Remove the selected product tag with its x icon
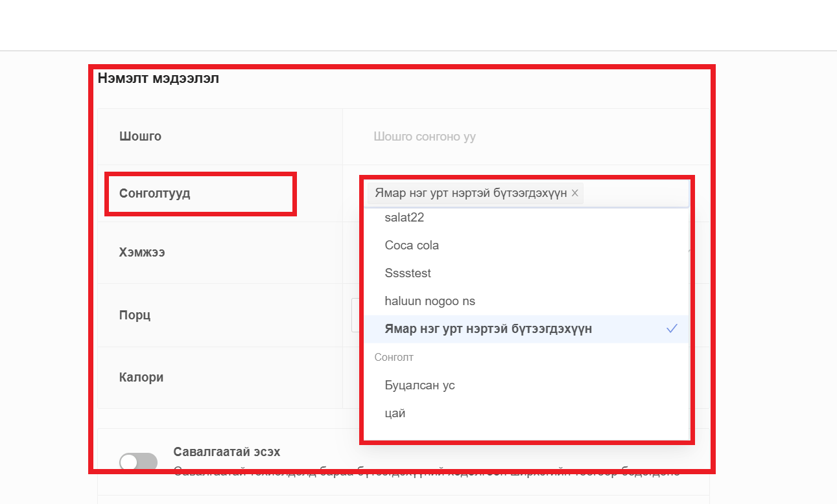 point(574,193)
